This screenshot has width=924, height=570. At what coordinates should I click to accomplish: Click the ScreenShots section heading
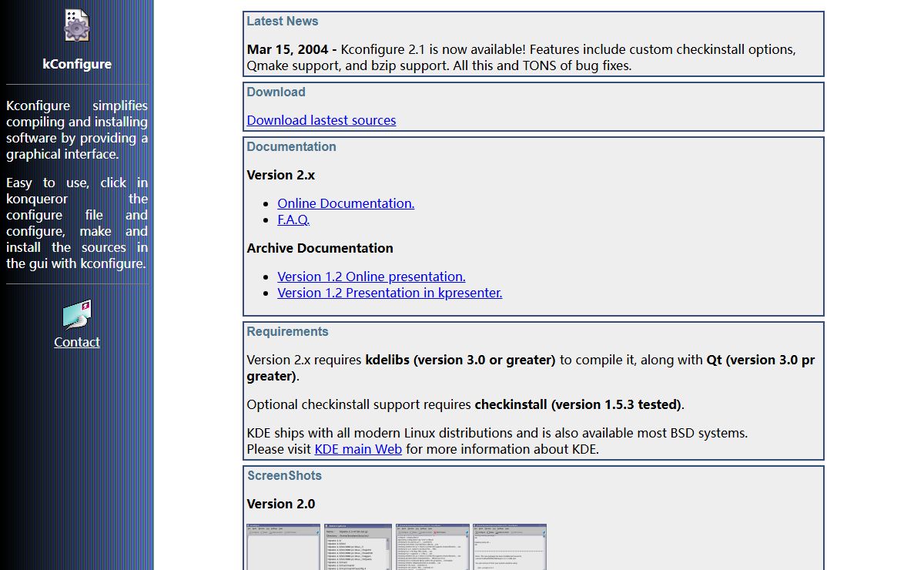pyautogui.click(x=284, y=475)
